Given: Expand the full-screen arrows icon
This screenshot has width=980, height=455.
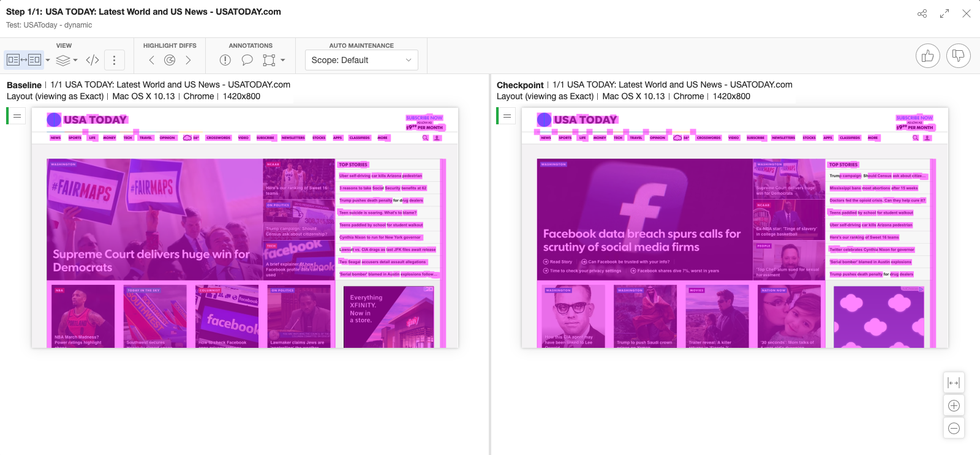Looking at the screenshot, I should pyautogui.click(x=944, y=13).
